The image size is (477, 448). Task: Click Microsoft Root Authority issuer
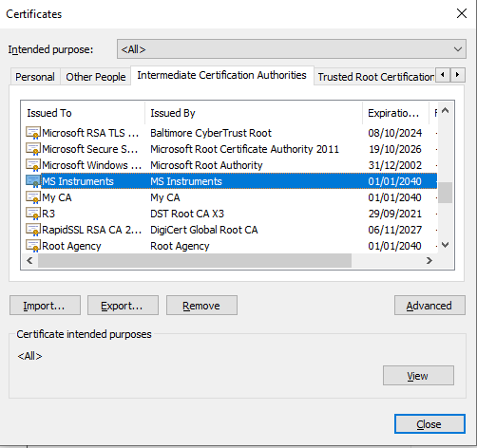click(206, 165)
